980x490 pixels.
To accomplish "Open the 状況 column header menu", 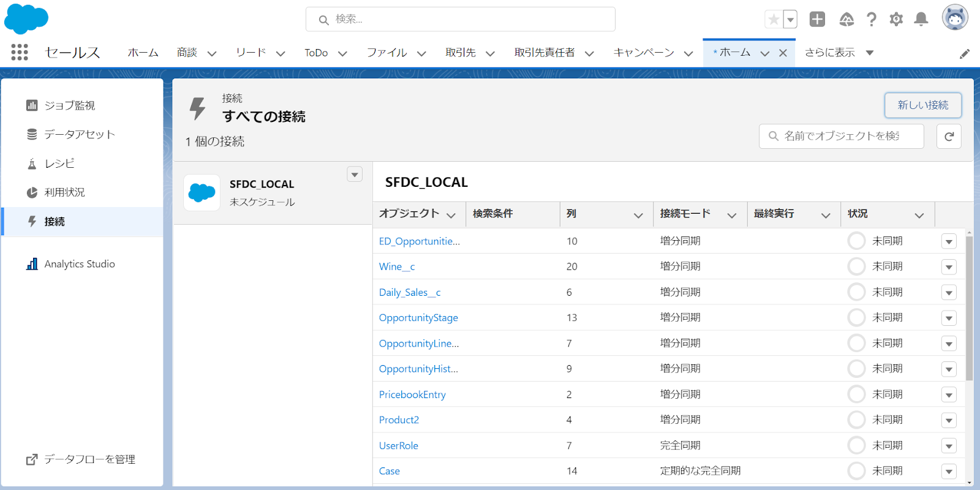I will tap(919, 215).
